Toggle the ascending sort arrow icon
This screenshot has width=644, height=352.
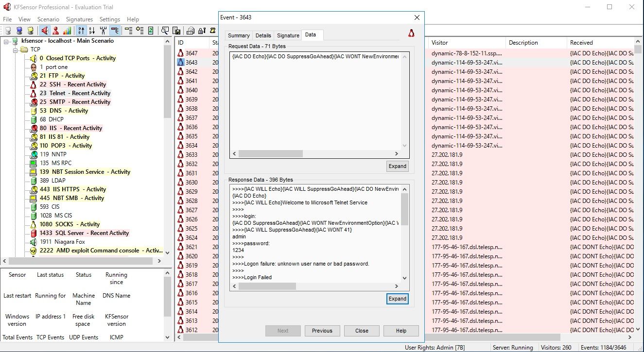(82, 31)
